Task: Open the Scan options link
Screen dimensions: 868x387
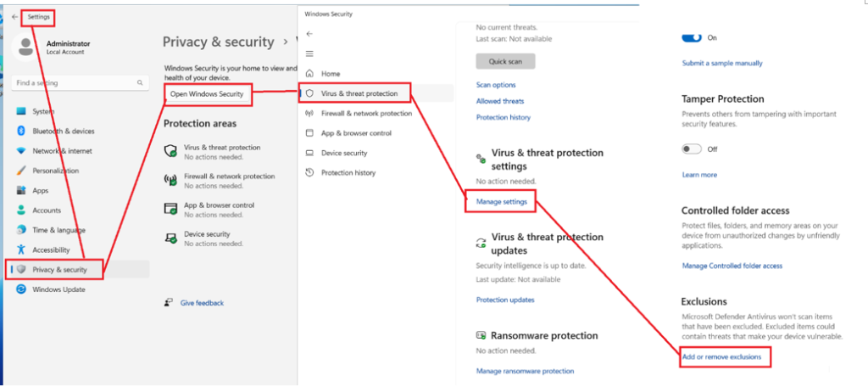Action: pyautogui.click(x=496, y=85)
